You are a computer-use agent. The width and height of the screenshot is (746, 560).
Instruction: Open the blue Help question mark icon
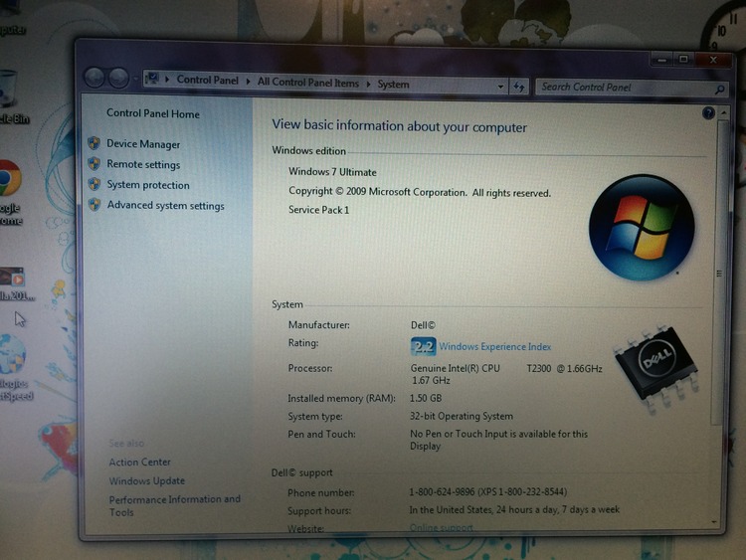pyautogui.click(x=708, y=112)
